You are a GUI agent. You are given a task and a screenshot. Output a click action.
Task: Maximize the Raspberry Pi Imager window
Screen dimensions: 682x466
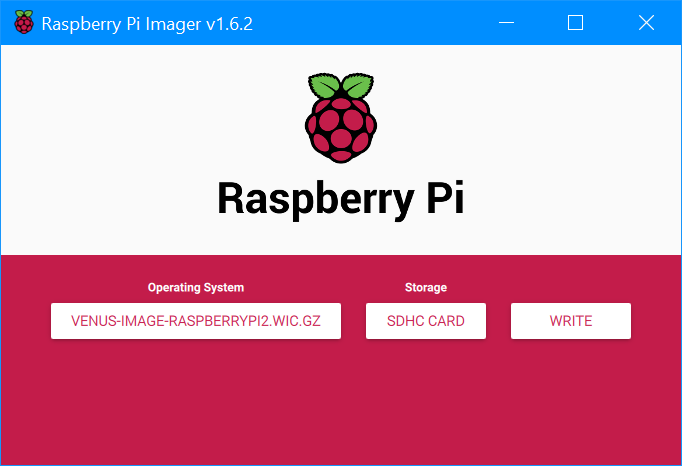pos(575,23)
